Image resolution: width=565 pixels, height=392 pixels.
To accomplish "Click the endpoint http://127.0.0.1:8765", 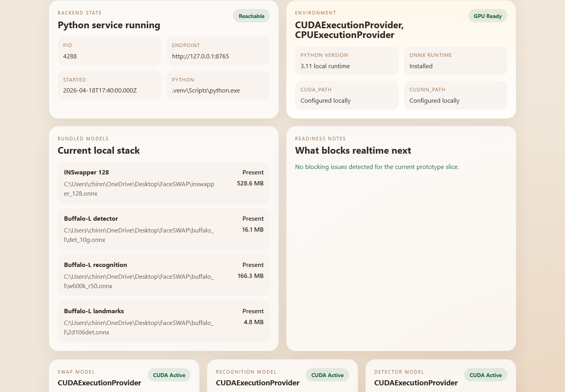I will click(200, 56).
